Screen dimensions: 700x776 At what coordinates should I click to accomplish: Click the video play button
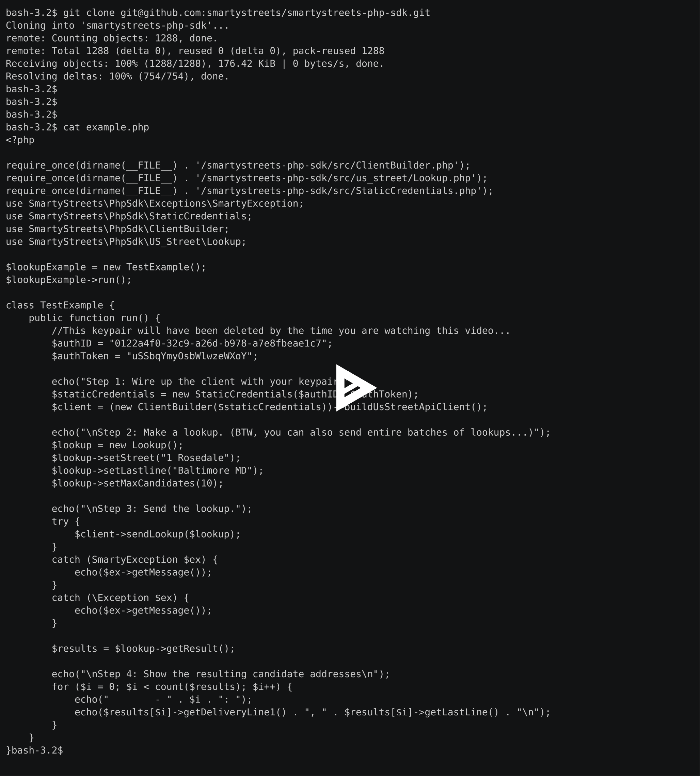(350, 389)
